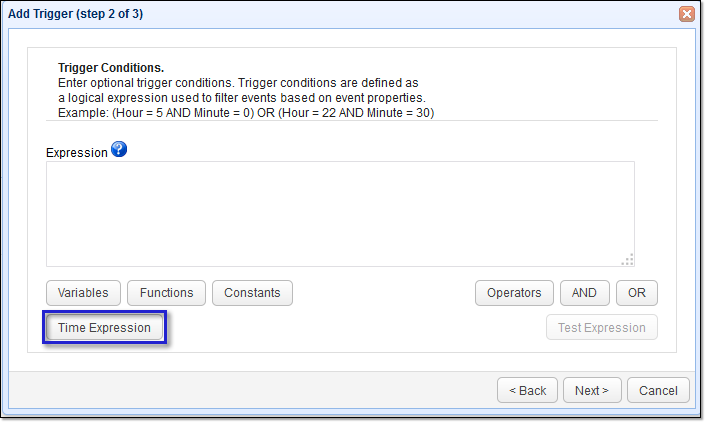
Task: Click the Trigger Conditions heading
Action: click(x=110, y=68)
